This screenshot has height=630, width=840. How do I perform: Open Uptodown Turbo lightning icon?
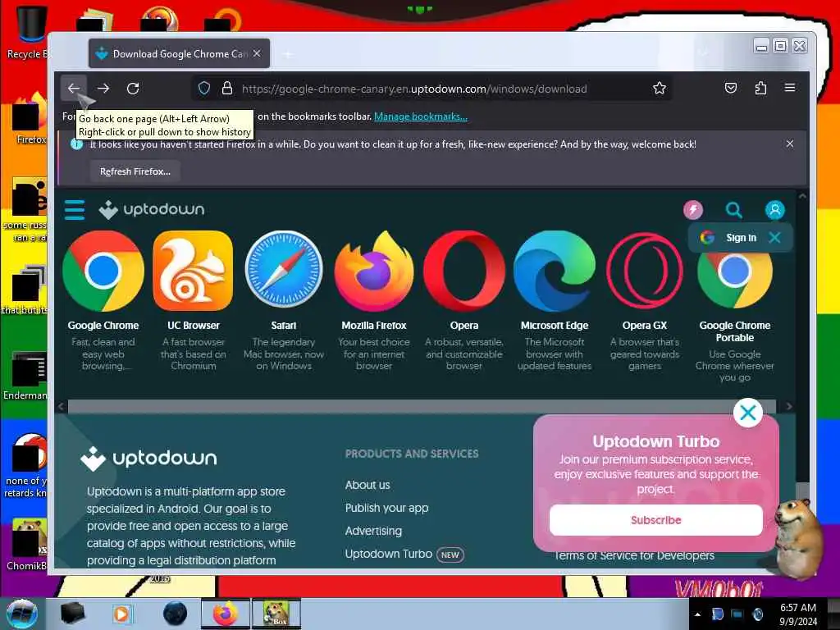click(693, 209)
